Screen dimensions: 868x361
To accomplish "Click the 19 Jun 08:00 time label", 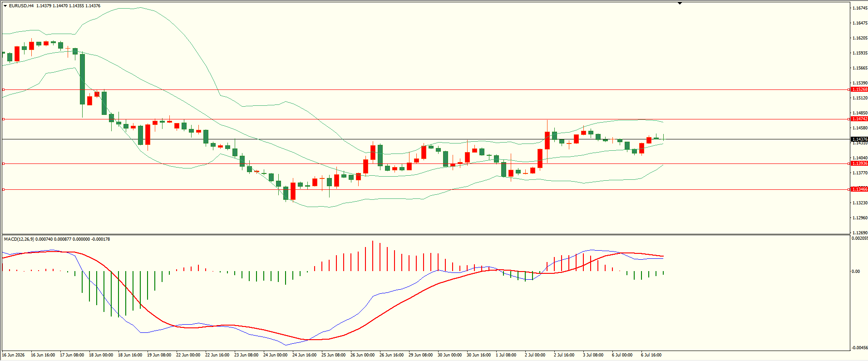I will 159,355.
